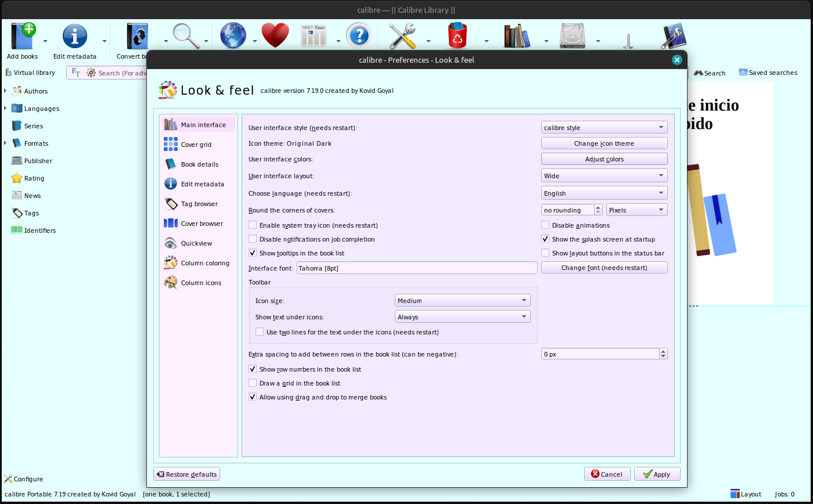Image resolution: width=813 pixels, height=504 pixels.
Task: Click the red heart Donate icon
Action: [275, 36]
